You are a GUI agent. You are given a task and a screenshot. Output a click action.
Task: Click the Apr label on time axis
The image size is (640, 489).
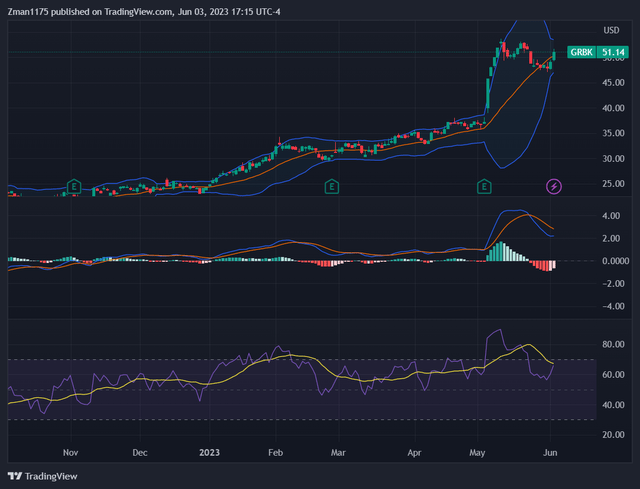(414, 453)
